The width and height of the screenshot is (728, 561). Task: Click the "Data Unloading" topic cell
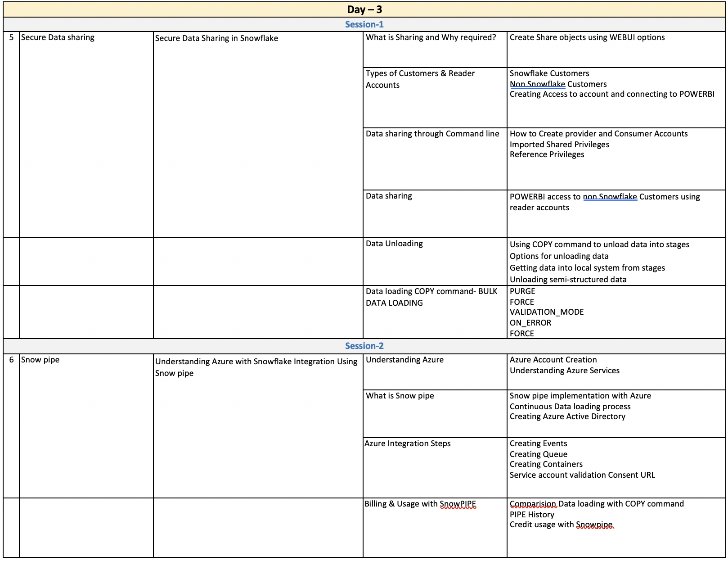coord(394,244)
